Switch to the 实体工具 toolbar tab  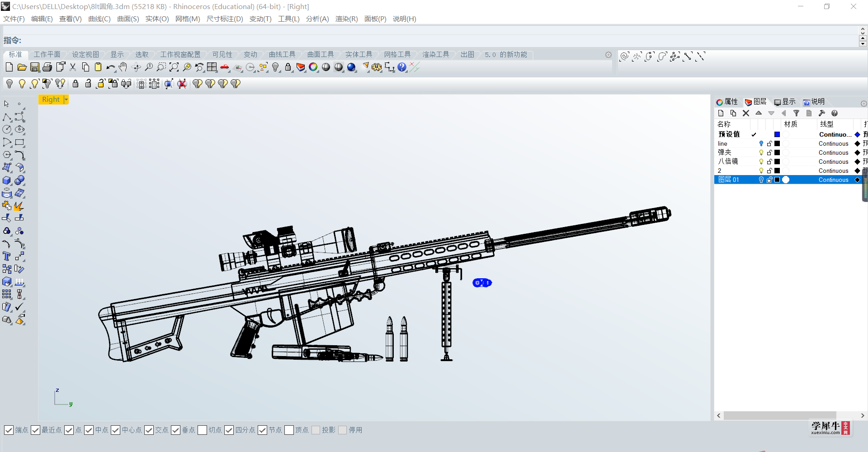pos(359,54)
